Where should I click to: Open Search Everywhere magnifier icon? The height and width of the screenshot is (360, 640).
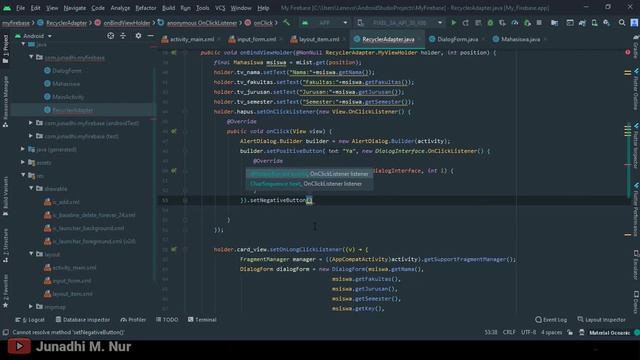pyautogui.click(x=622, y=23)
